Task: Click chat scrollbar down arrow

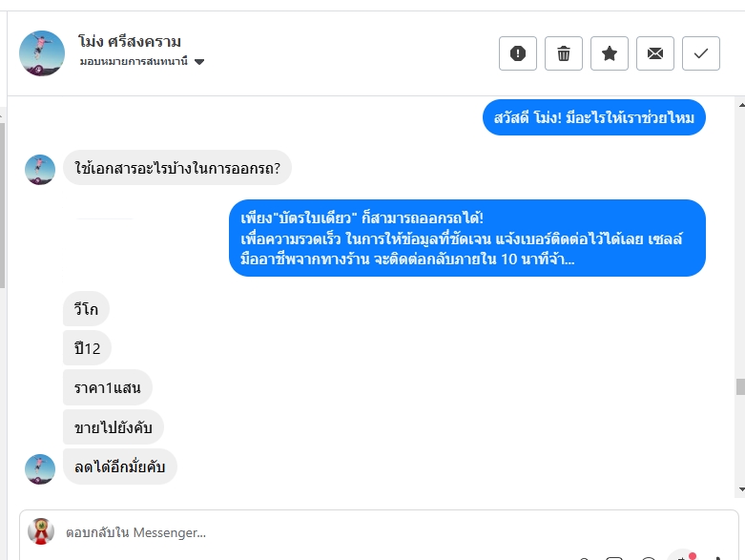Action: pyautogui.click(x=741, y=489)
